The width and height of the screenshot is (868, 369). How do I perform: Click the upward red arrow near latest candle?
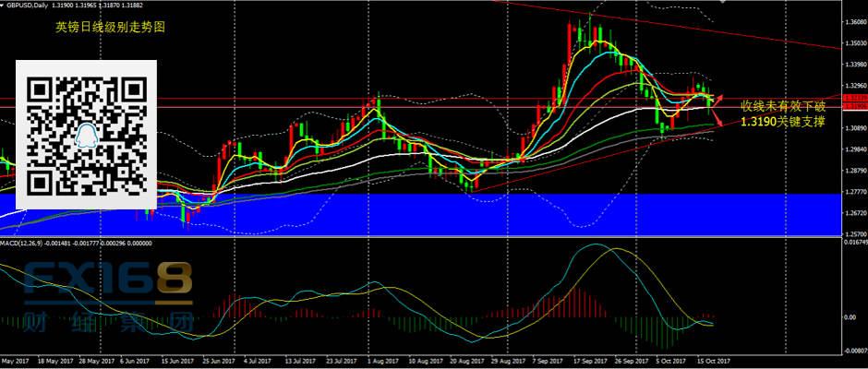coord(719,96)
